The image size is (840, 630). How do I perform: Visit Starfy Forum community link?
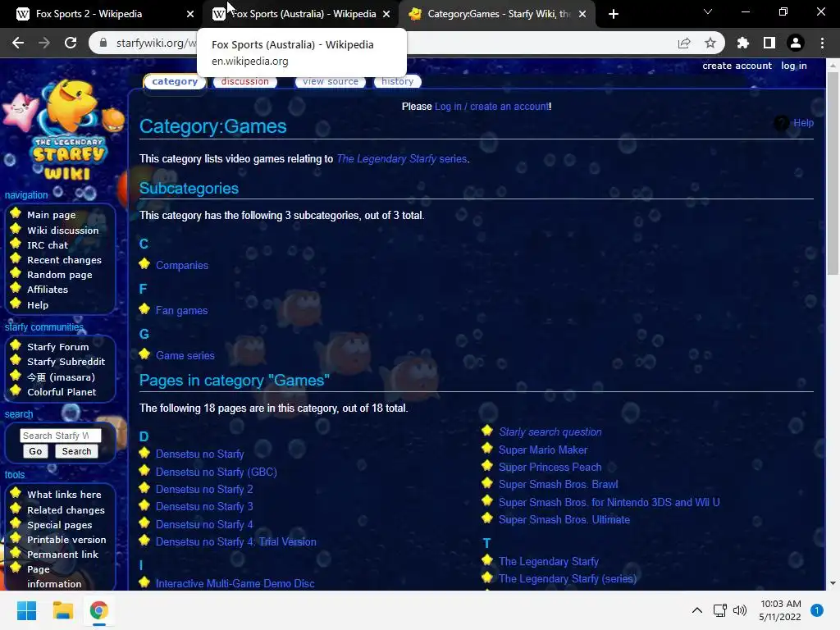pyautogui.click(x=58, y=347)
